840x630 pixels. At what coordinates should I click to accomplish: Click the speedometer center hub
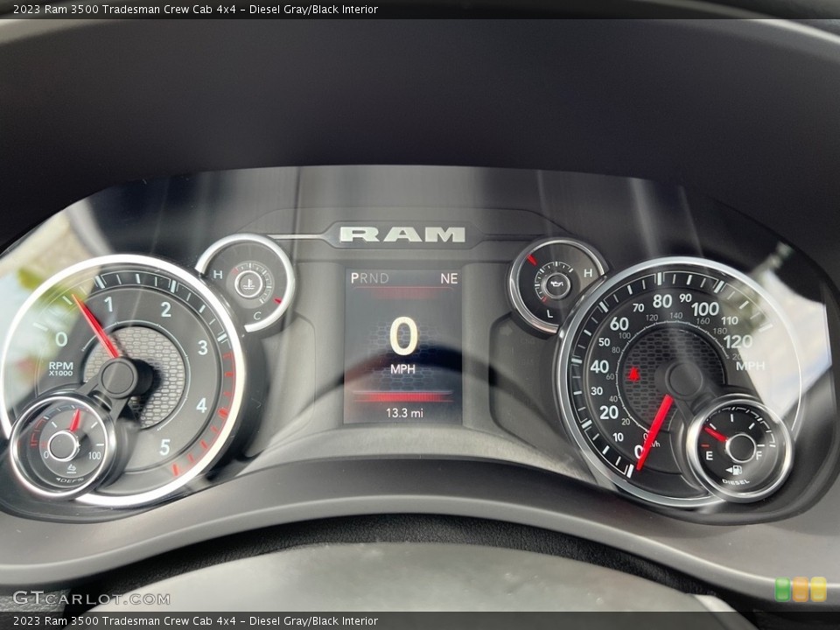click(684, 381)
